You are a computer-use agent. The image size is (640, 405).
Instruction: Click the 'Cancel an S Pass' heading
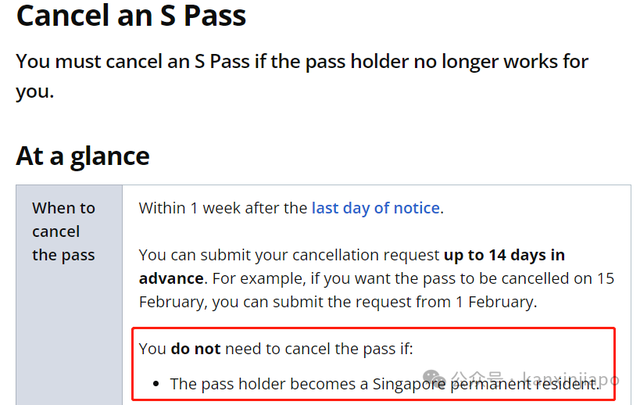click(x=131, y=16)
